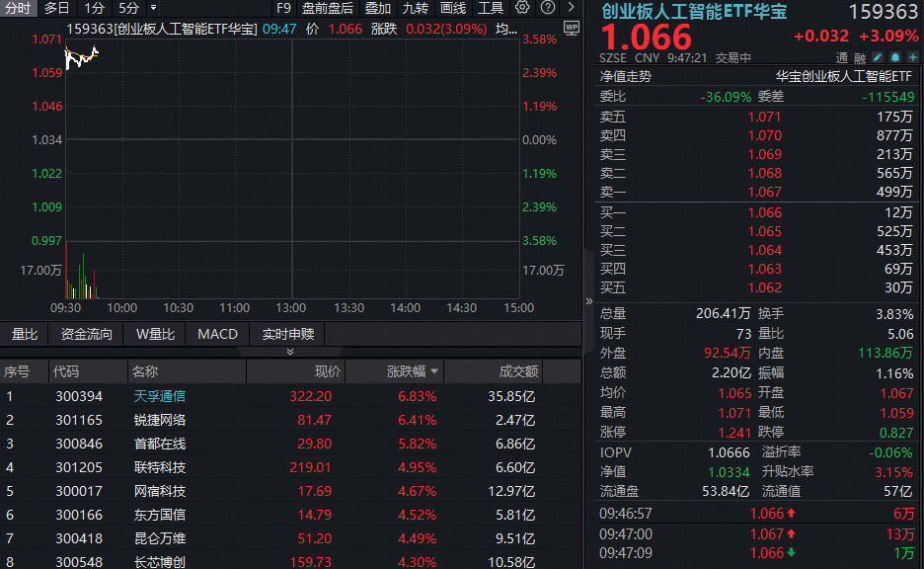The image size is (924, 569).
Task: Open the 资金流向 tab
Action: pos(84,334)
